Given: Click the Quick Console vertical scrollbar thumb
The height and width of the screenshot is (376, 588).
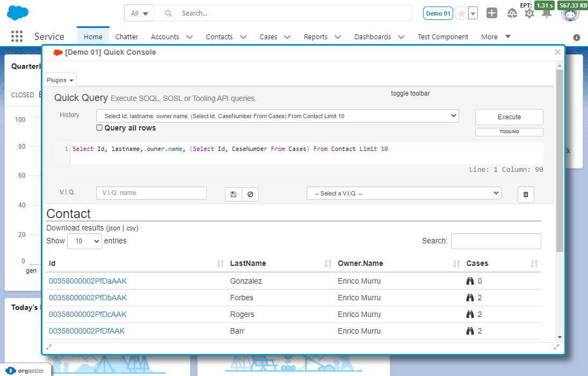Looking at the screenshot, I should 560,161.
